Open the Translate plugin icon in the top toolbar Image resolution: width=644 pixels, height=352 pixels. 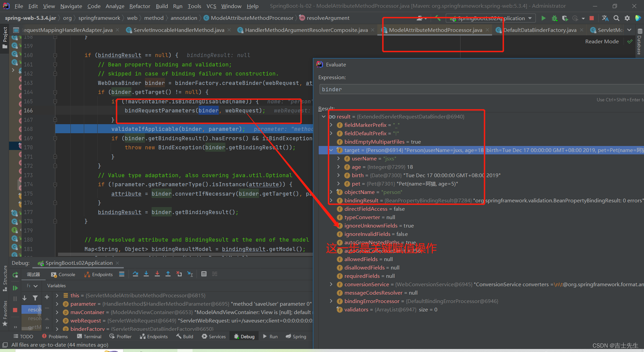[605, 18]
